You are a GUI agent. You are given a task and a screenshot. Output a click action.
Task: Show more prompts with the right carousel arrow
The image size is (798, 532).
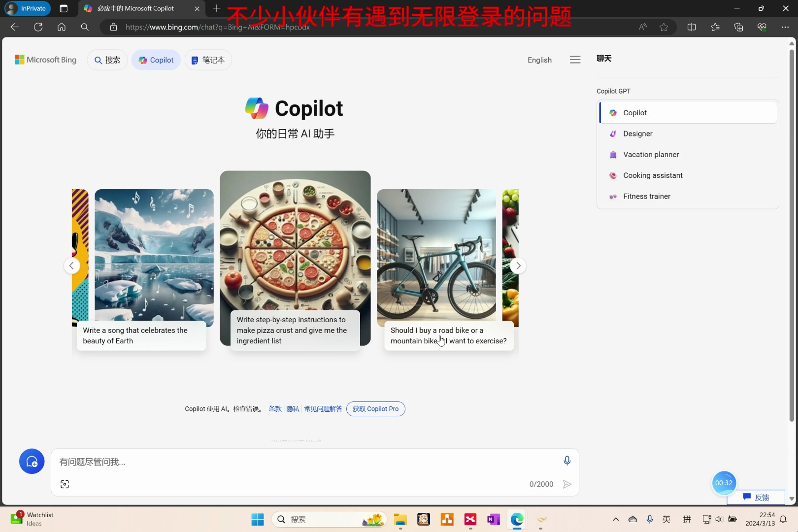[x=518, y=266]
